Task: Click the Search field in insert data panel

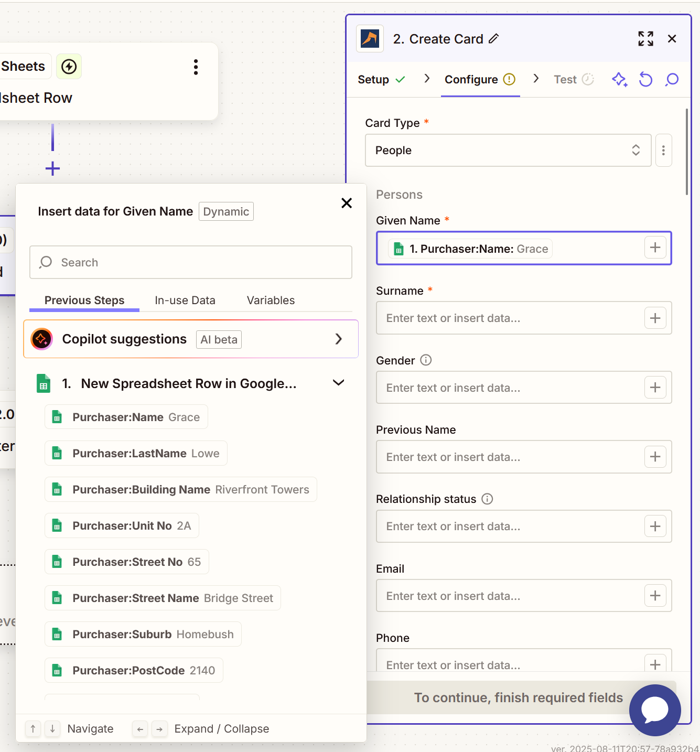Action: pyautogui.click(x=191, y=262)
